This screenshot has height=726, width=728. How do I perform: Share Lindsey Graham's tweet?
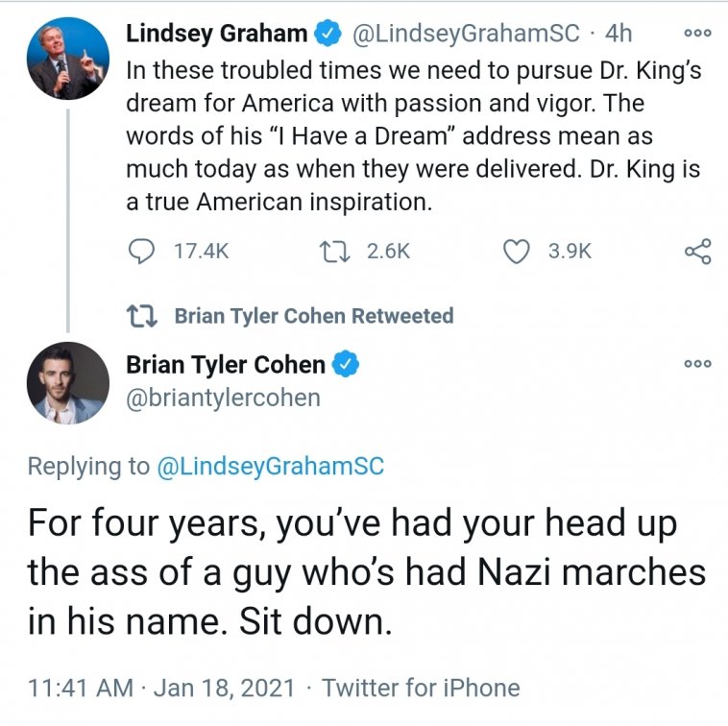(x=698, y=251)
